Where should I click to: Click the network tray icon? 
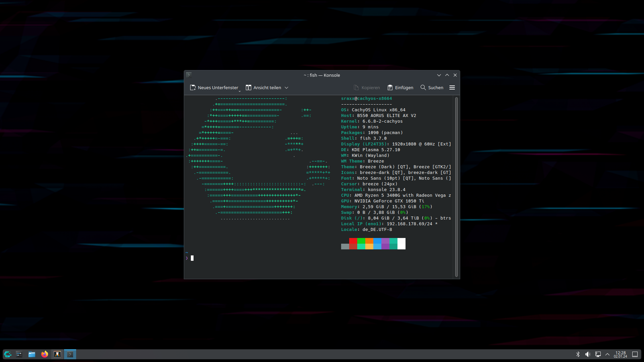[x=598, y=354]
